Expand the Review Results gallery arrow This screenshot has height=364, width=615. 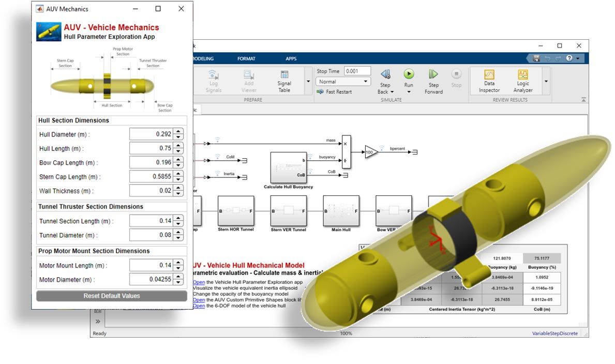click(546, 82)
